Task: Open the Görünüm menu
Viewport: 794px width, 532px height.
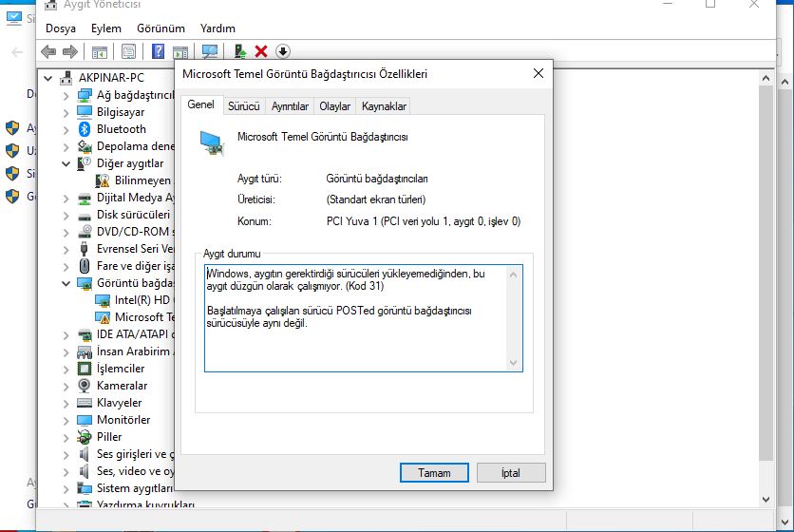Action: (x=161, y=28)
